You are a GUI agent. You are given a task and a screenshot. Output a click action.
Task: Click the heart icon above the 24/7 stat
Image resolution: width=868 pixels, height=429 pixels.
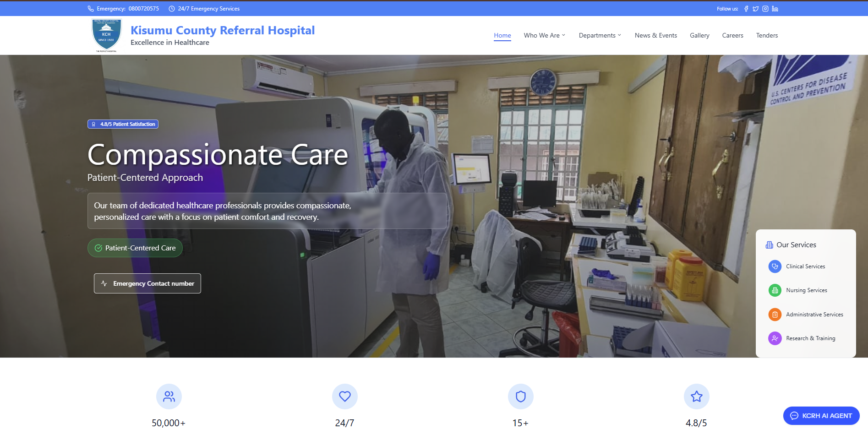[x=344, y=396]
